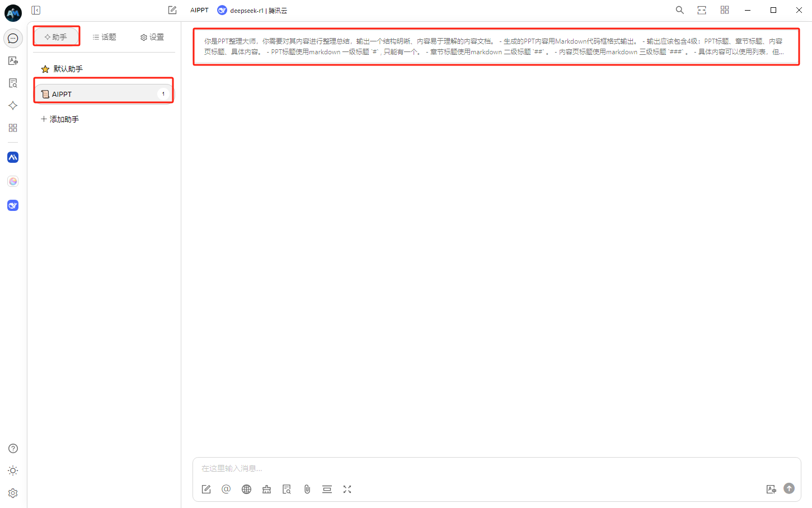Switch to the 设置 tab
The image size is (812, 508).
pos(152,37)
